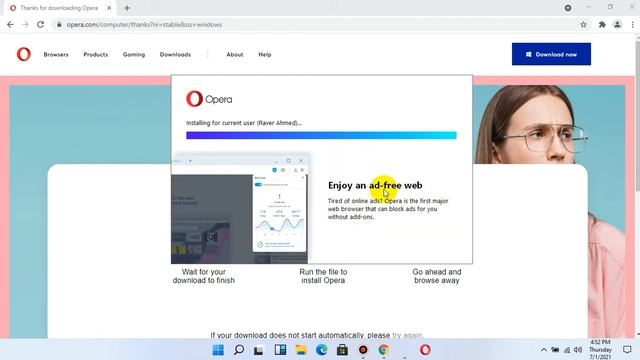Open the Windows Start button
640x360 pixels.
click(x=218, y=350)
